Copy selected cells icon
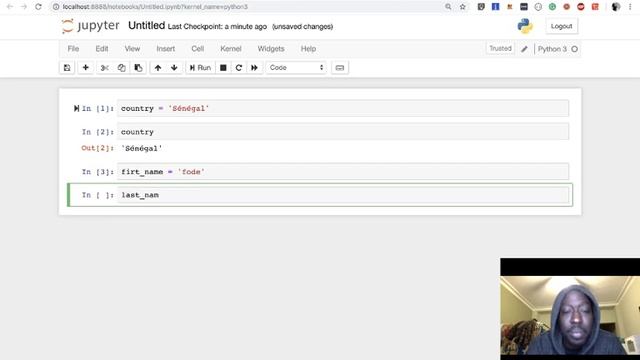This screenshot has height=360, width=640. [x=121, y=68]
